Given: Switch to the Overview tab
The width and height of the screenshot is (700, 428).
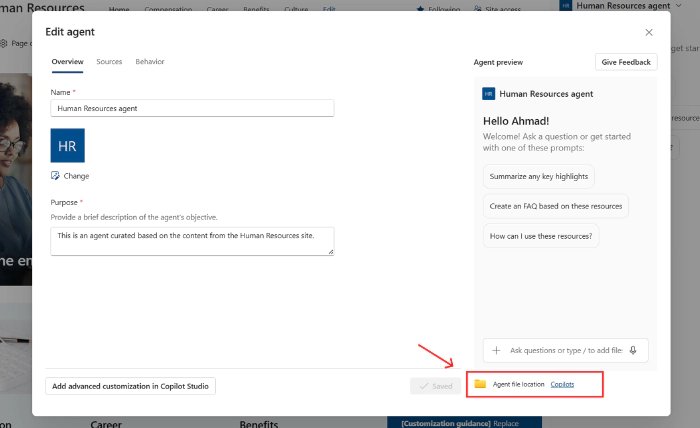Looking at the screenshot, I should point(67,62).
